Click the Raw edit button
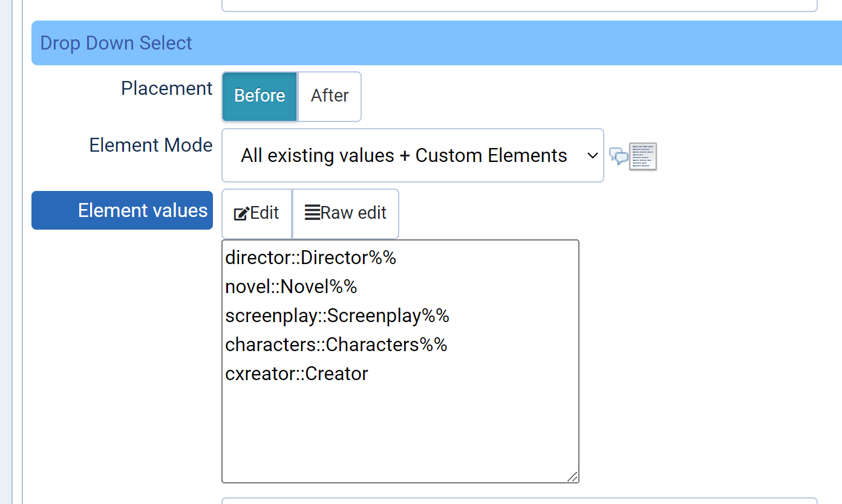This screenshot has width=842, height=504. (x=345, y=213)
